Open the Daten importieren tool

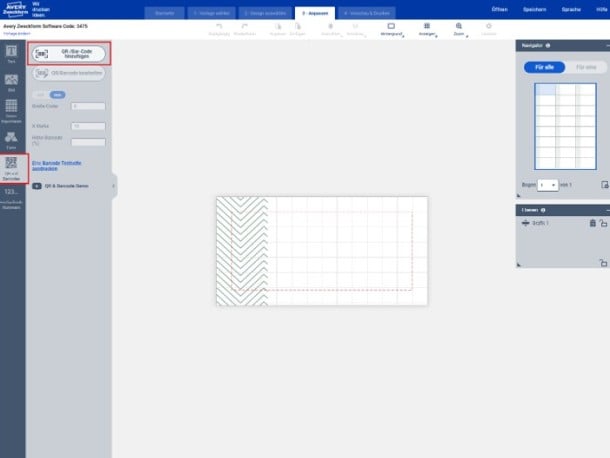(11, 111)
